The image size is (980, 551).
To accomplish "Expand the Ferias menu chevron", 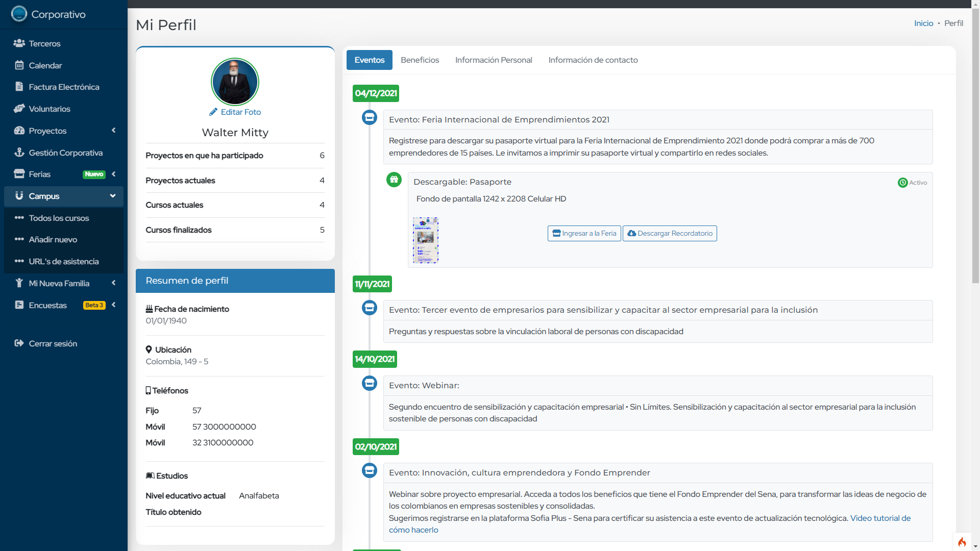I will [x=113, y=174].
